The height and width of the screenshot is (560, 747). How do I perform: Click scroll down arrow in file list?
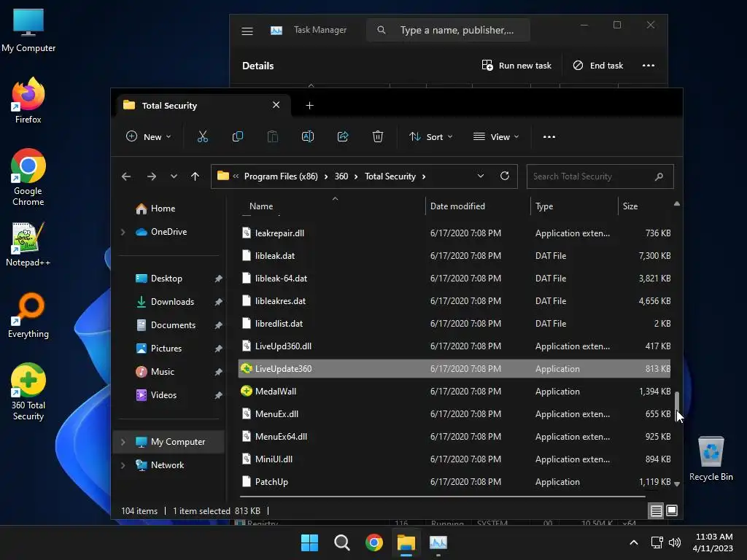(x=676, y=484)
